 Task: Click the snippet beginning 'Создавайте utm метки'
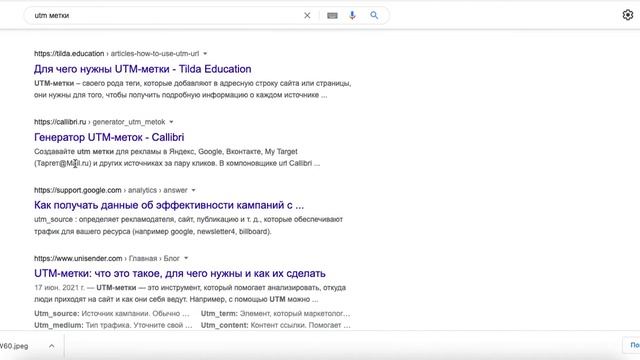pos(177,157)
